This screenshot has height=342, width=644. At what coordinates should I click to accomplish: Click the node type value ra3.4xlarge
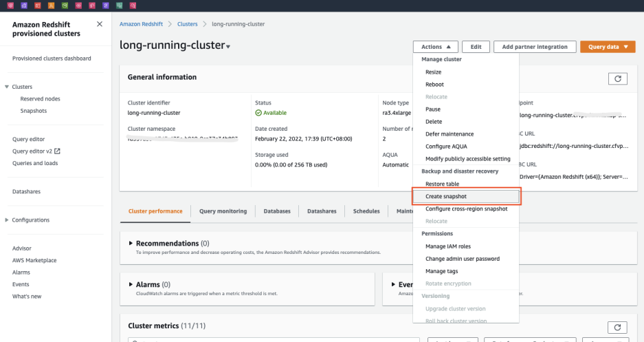click(x=397, y=113)
